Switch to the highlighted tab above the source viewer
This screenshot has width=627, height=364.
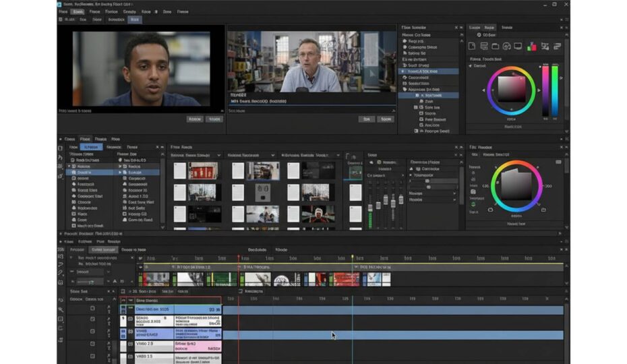click(x=135, y=20)
